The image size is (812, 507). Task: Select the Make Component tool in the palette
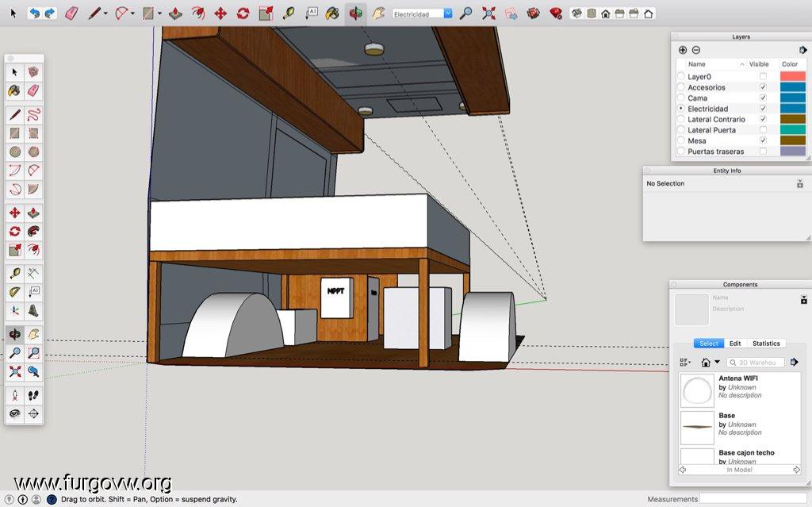click(33, 71)
